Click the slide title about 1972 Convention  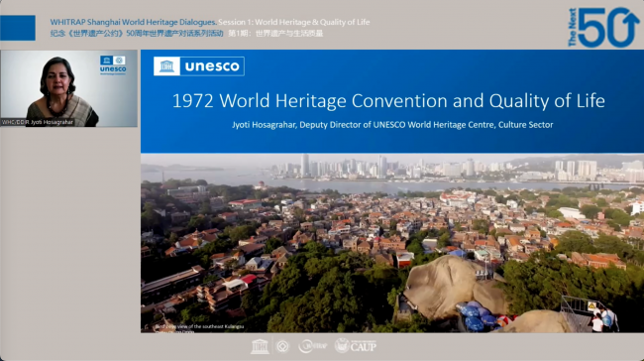388,101
